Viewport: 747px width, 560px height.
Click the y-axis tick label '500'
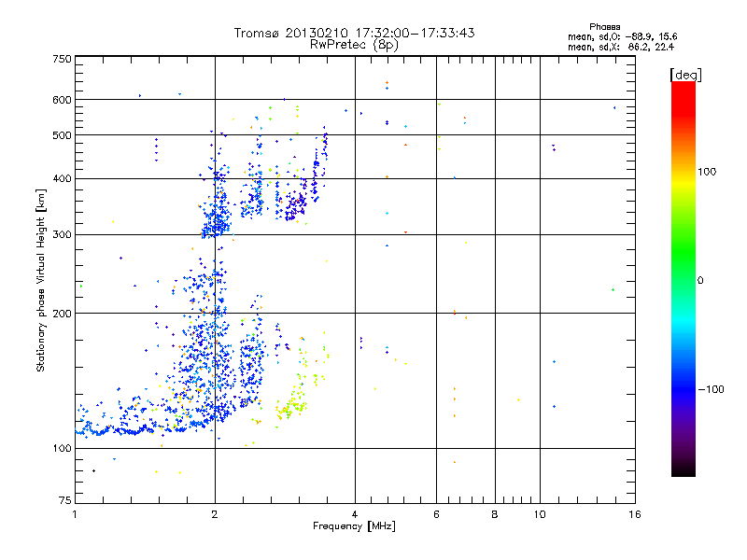coord(62,135)
